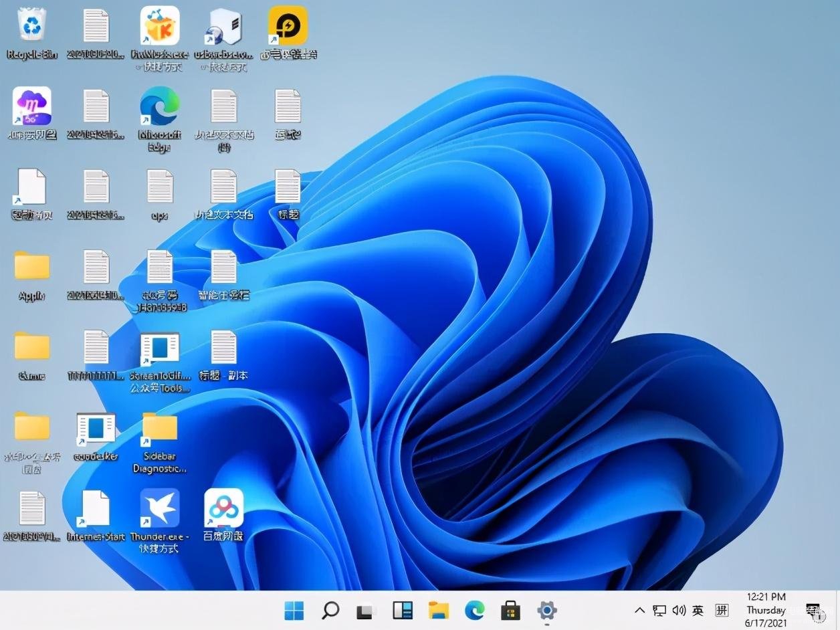Switch the 英 input language indicator

(x=698, y=610)
